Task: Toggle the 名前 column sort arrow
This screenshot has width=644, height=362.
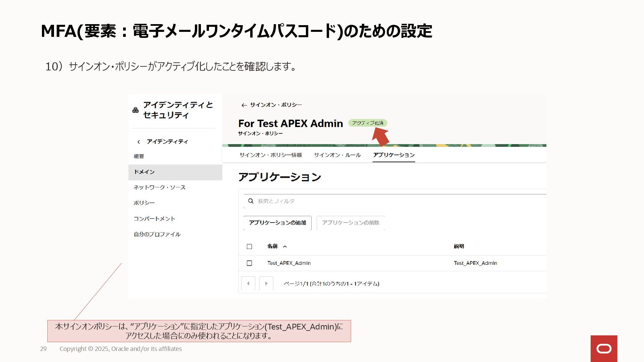Action: pyautogui.click(x=285, y=247)
